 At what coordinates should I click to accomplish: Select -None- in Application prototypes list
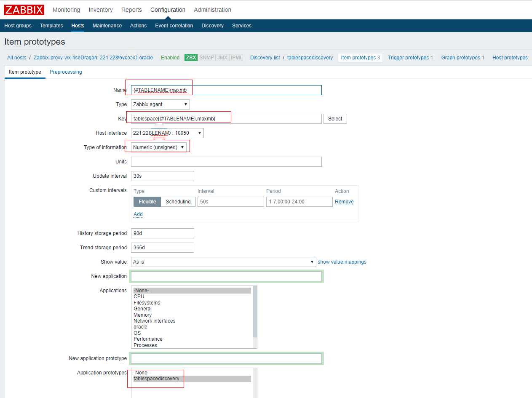coord(192,373)
